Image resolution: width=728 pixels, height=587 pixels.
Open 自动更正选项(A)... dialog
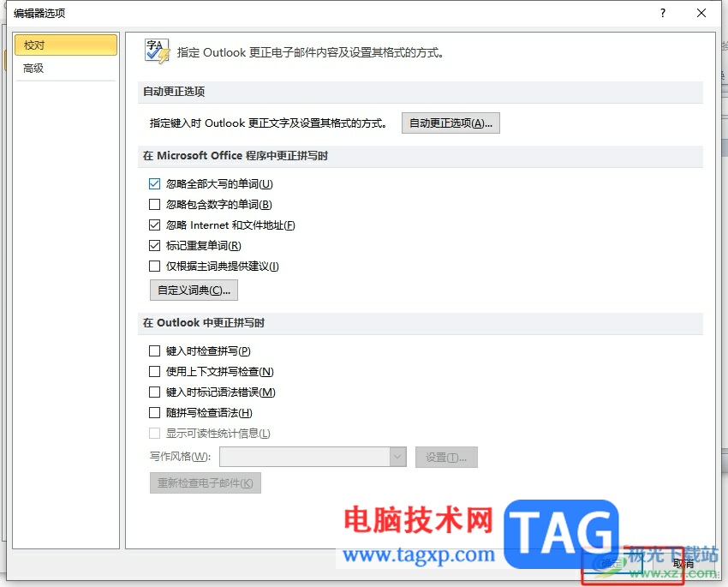(x=451, y=123)
